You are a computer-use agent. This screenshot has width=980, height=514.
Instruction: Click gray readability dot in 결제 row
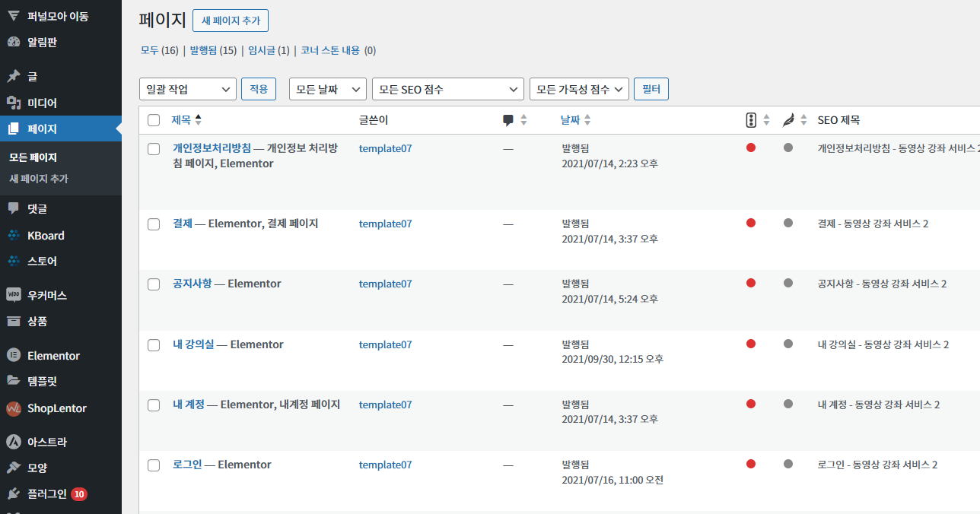(788, 223)
